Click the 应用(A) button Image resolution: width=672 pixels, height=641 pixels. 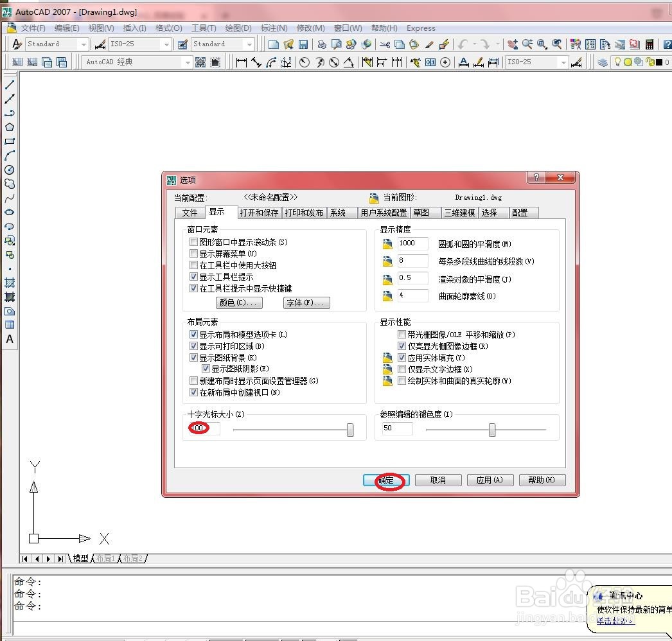490,480
